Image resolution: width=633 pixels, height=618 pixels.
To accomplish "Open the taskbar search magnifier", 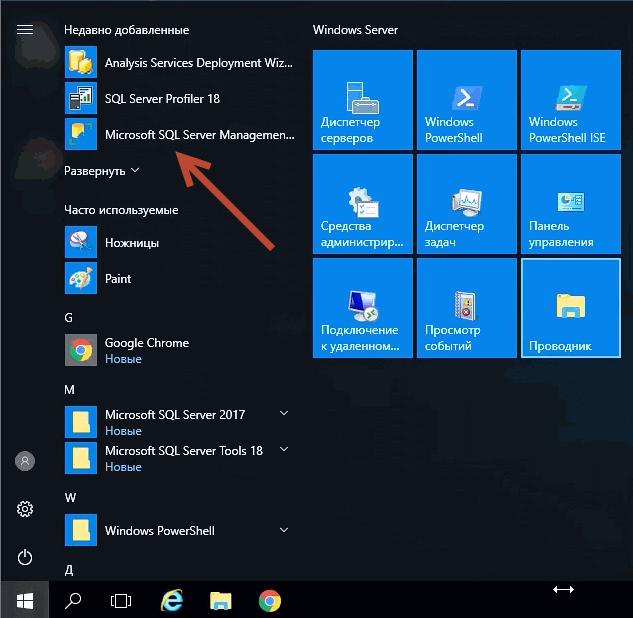I will [x=73, y=601].
